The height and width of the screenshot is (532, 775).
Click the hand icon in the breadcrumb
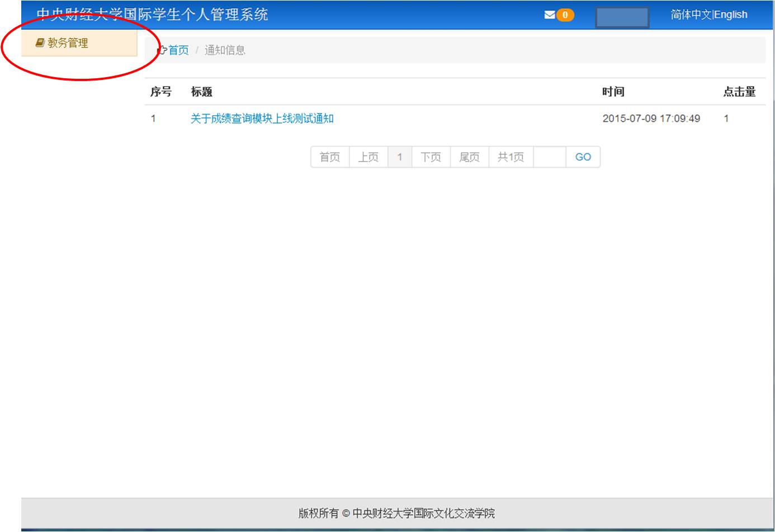coord(162,50)
